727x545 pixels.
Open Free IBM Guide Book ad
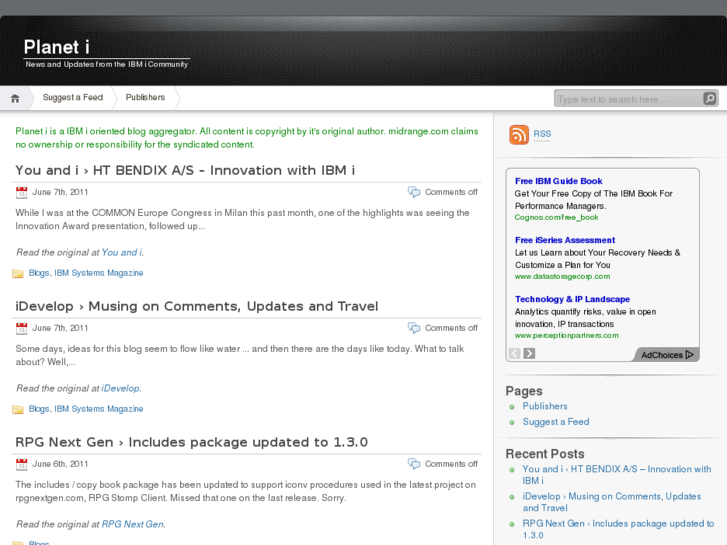point(558,181)
